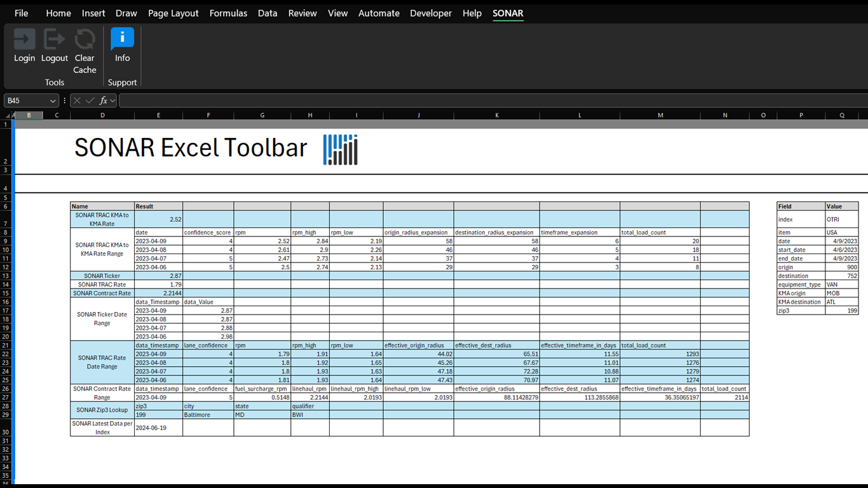Open the Data ribbon tab
Viewport: 868px width, 488px height.
coord(268,13)
